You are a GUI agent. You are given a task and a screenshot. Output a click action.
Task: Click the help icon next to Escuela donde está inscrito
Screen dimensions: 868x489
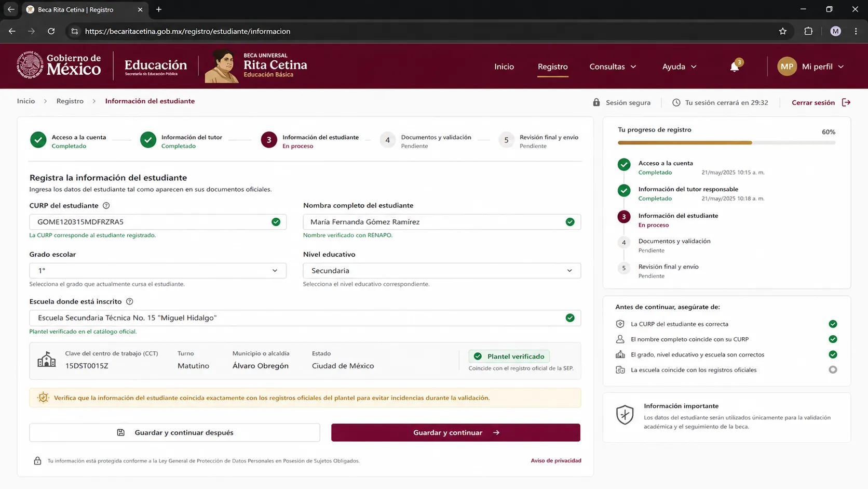(x=130, y=301)
